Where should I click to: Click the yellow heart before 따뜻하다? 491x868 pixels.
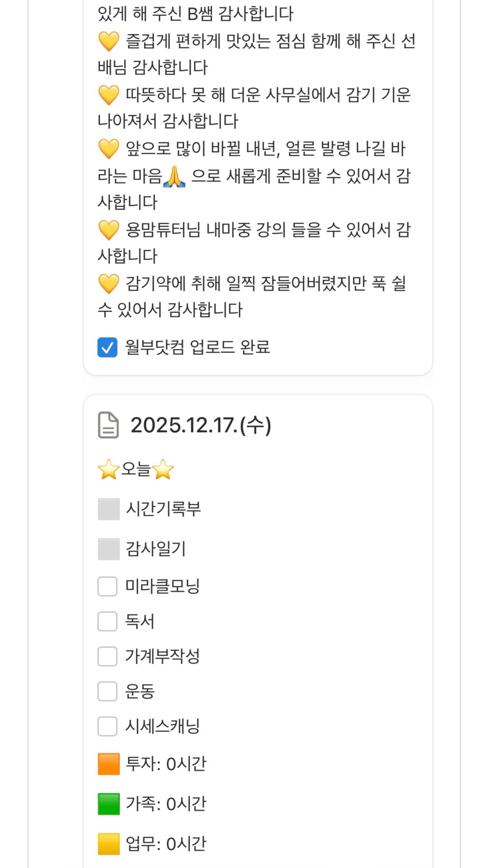click(x=109, y=95)
